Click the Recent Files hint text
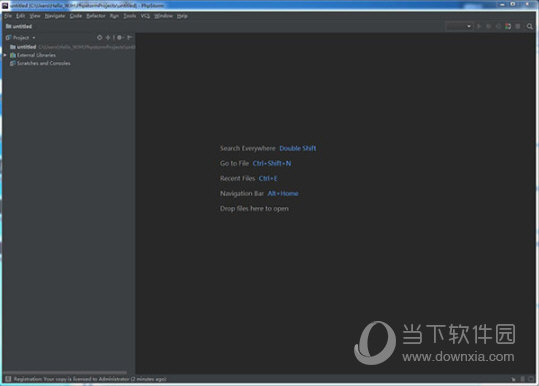The height and width of the screenshot is (386, 539). click(x=249, y=179)
